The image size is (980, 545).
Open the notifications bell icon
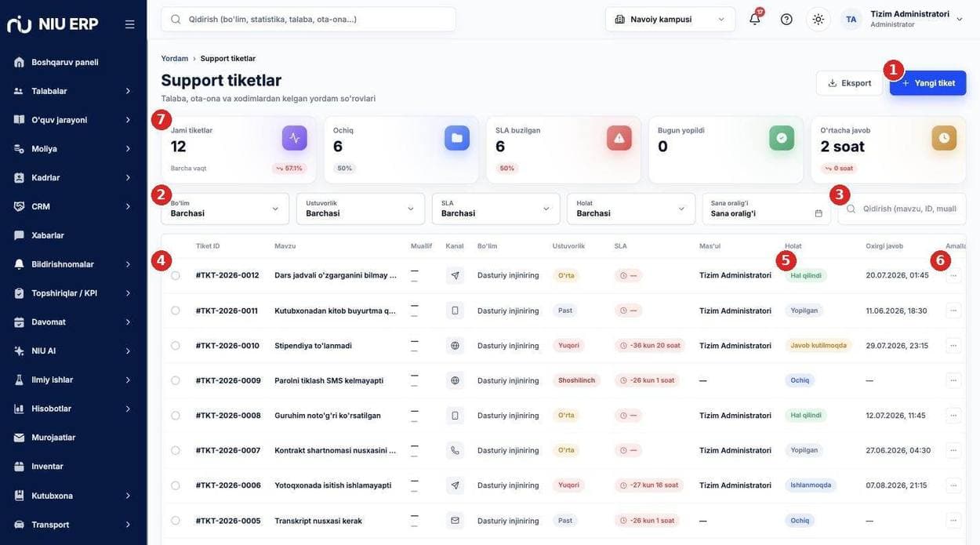(754, 19)
